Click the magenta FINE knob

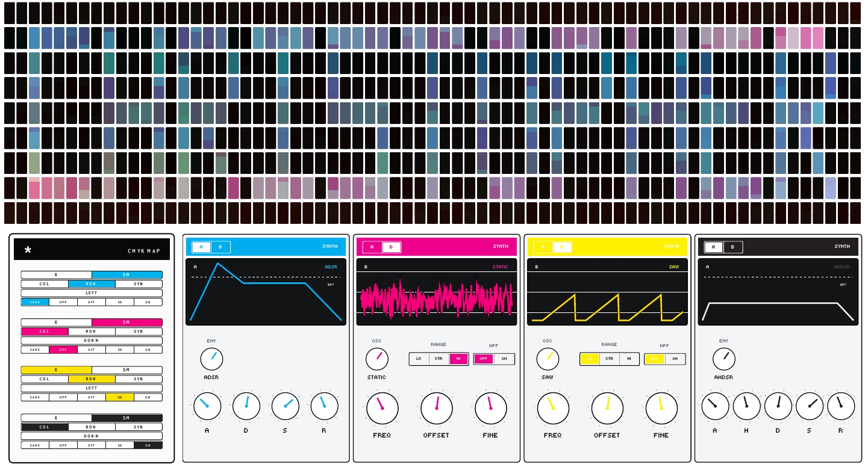[490, 408]
